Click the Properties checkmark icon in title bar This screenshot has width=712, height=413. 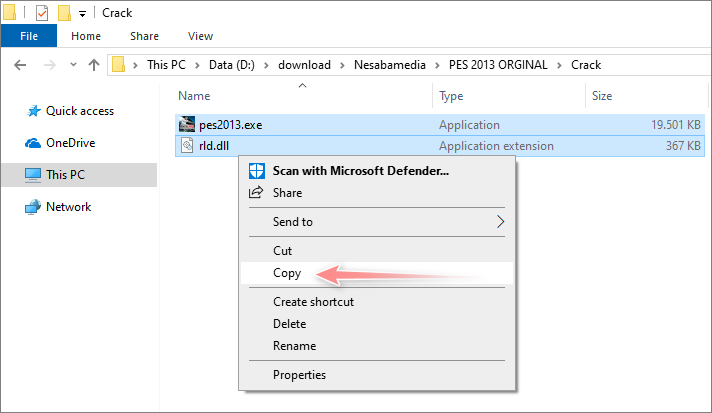pos(42,13)
